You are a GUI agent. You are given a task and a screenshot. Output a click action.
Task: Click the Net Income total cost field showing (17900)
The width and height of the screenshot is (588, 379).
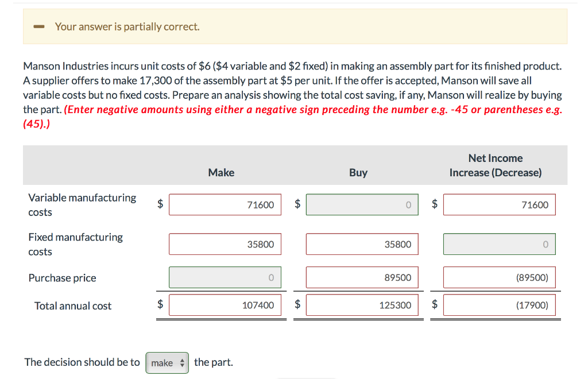[499, 305]
